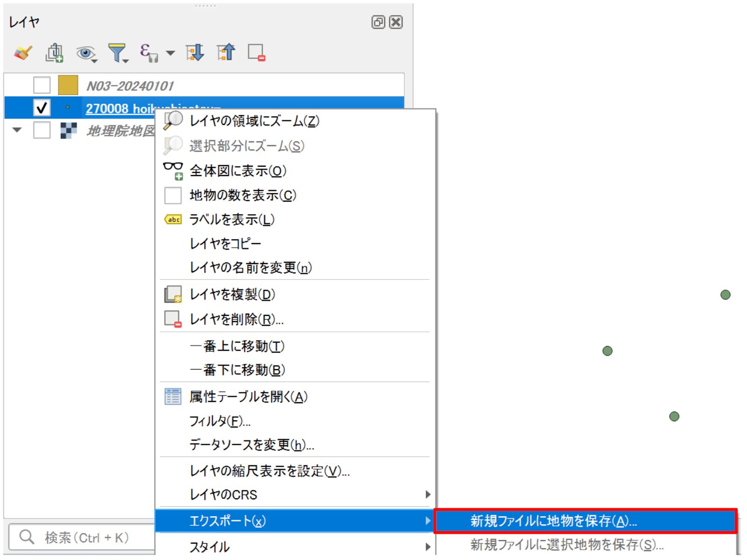Choose フィルタ menu entry
Viewport: 747px width, 560px height.
(x=295, y=421)
